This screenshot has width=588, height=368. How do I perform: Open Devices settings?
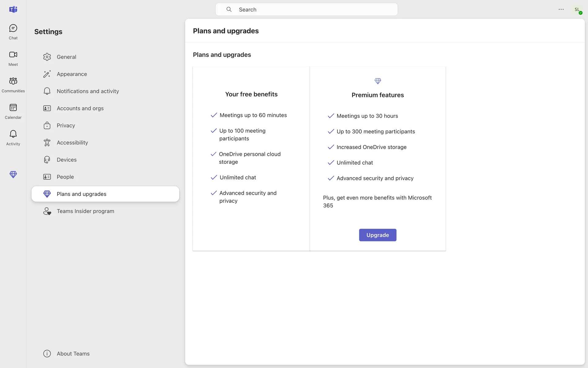pyautogui.click(x=66, y=160)
